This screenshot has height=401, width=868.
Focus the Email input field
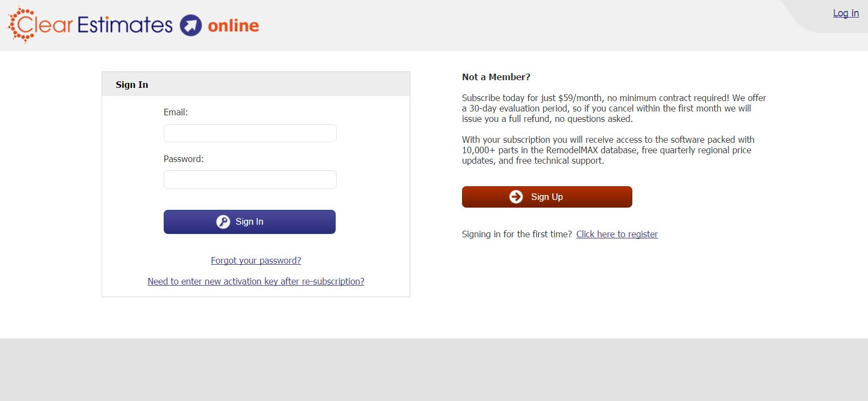250,133
